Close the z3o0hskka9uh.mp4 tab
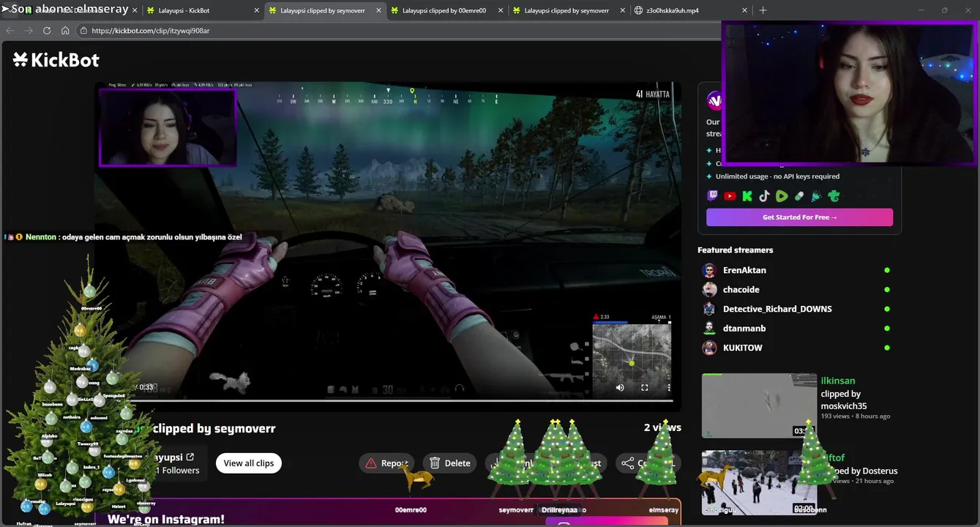 click(x=744, y=10)
